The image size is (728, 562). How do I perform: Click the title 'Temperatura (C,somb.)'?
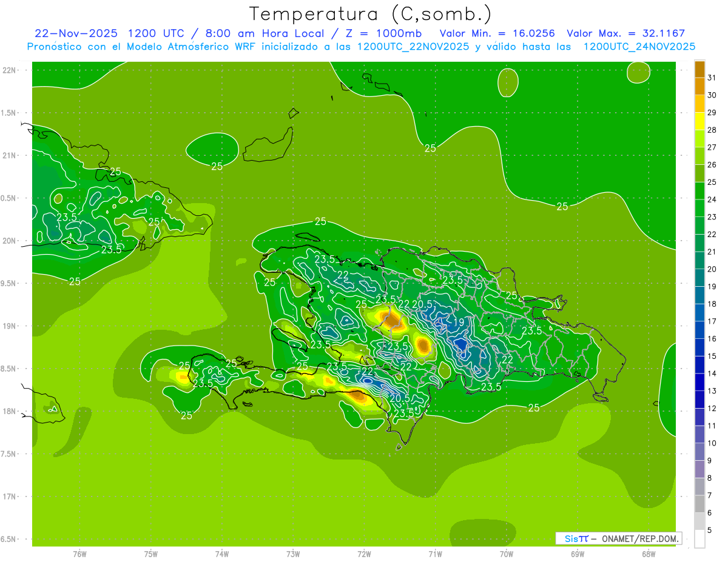click(x=370, y=14)
